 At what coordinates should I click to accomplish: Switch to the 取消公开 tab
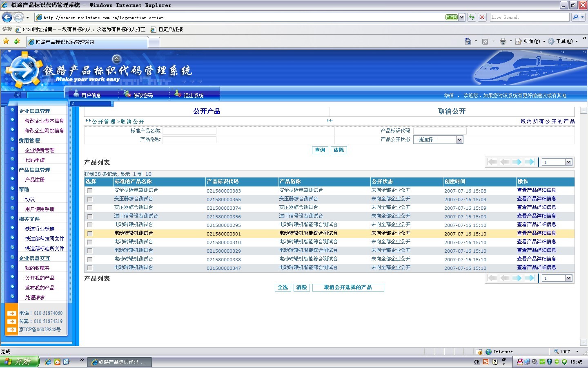click(452, 111)
